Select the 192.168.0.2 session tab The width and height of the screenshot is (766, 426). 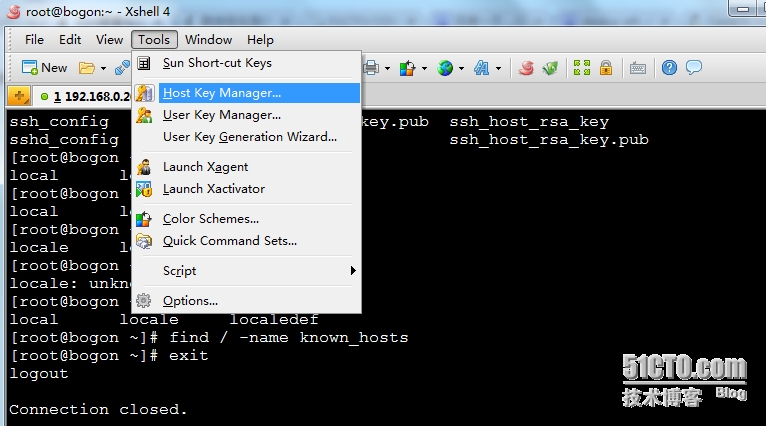(85, 96)
